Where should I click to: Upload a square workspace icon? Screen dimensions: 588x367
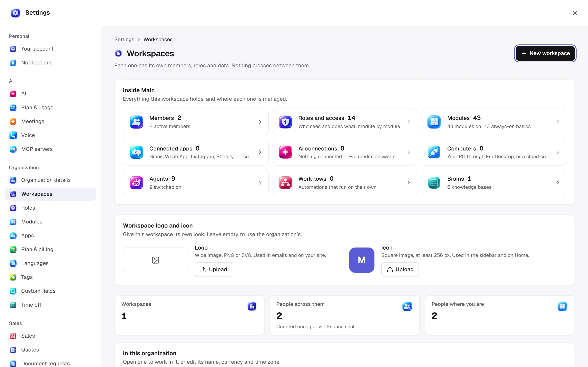coord(400,269)
